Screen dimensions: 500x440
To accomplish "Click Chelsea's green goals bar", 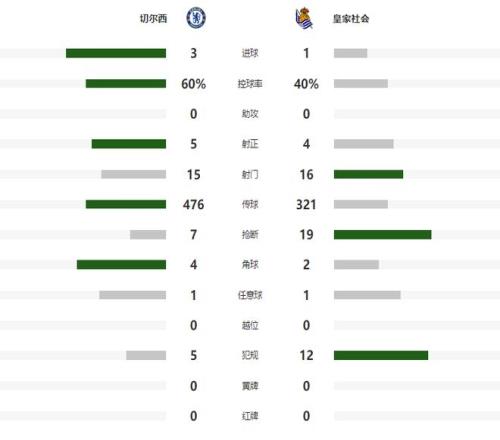I will 116,53.
